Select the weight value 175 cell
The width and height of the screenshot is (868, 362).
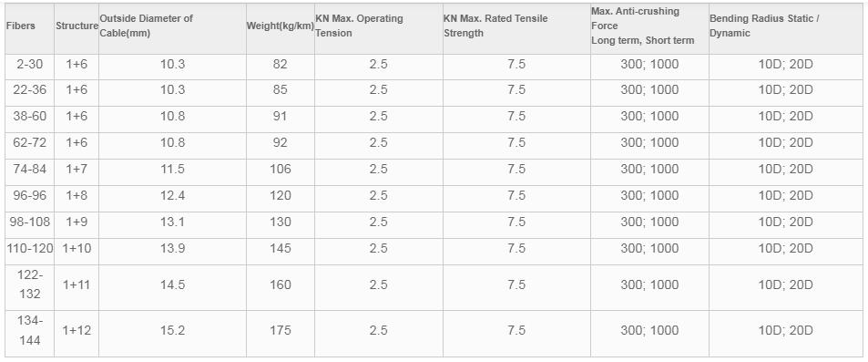[x=281, y=330]
